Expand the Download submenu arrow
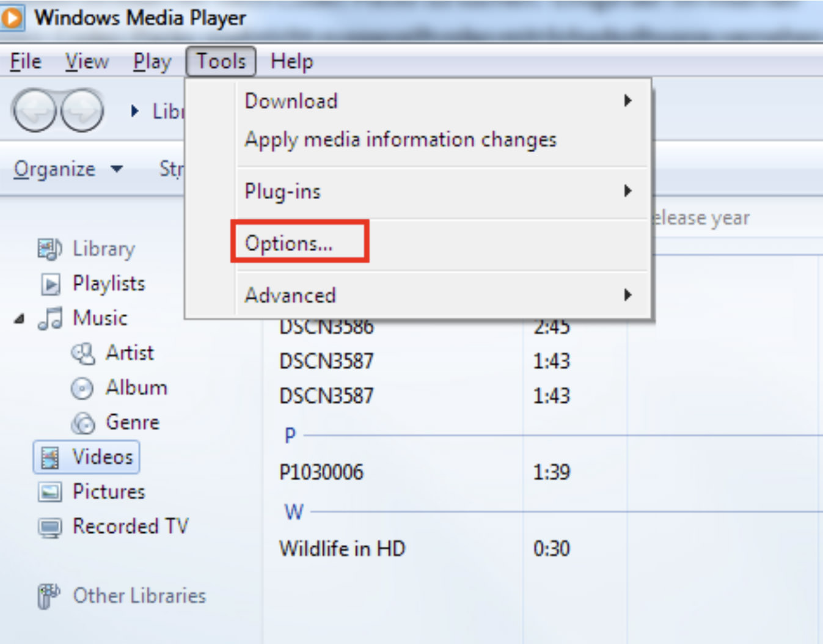This screenshot has height=644, width=823. tap(627, 101)
